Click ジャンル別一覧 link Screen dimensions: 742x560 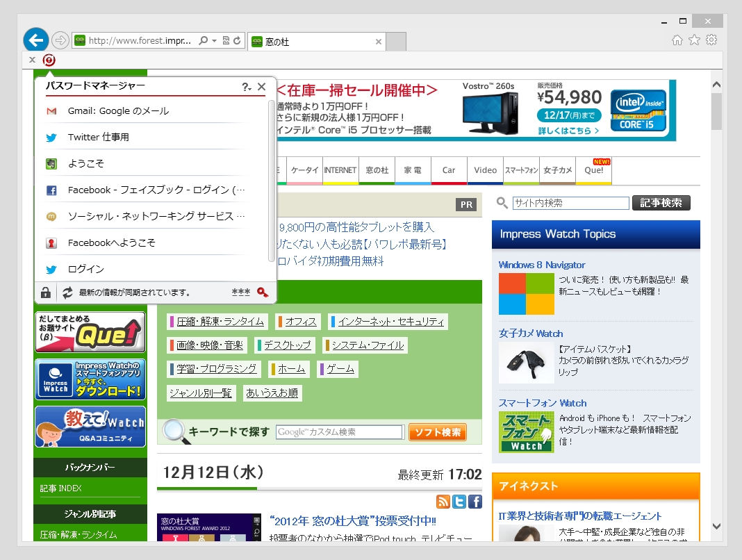point(201,393)
